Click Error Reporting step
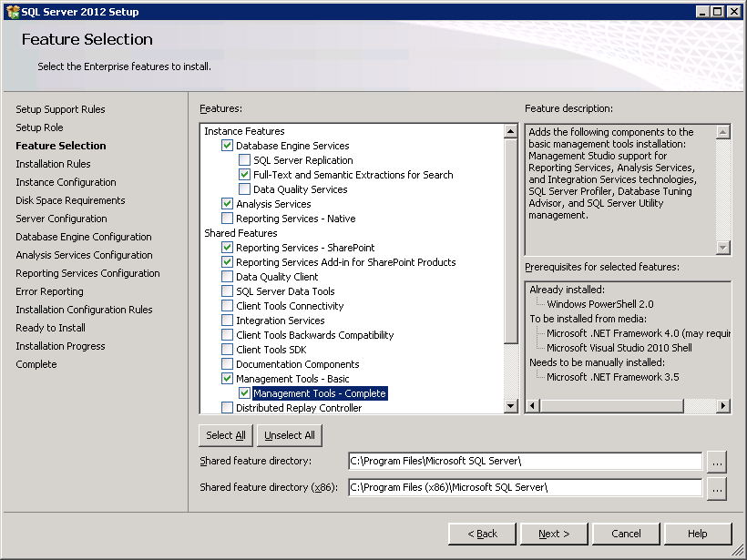The image size is (747, 560). coord(49,291)
